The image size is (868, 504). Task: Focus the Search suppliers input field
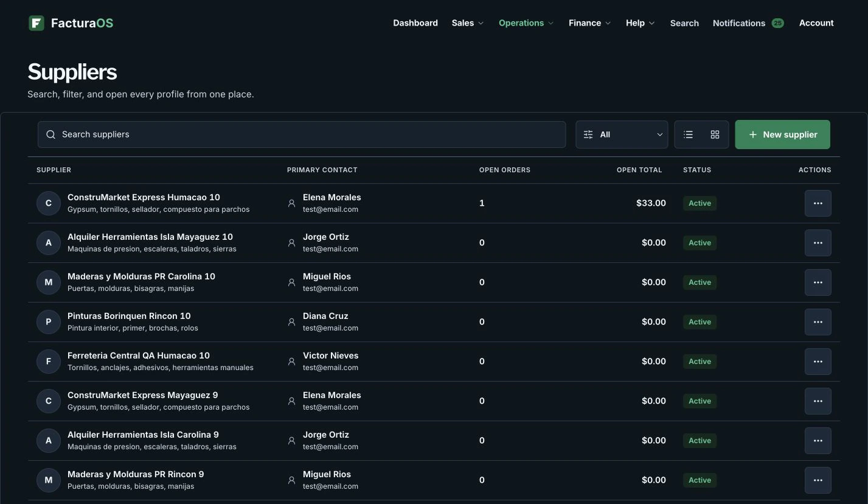coord(302,135)
